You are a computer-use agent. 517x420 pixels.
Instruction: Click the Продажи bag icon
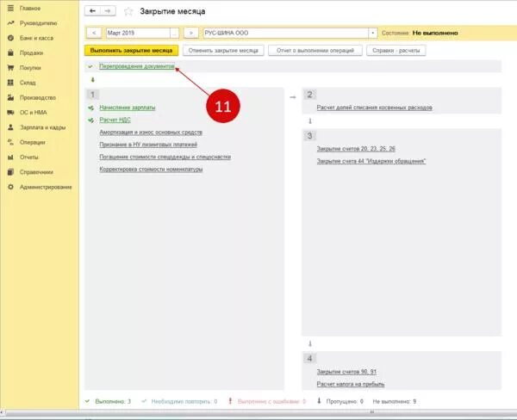click(10, 52)
